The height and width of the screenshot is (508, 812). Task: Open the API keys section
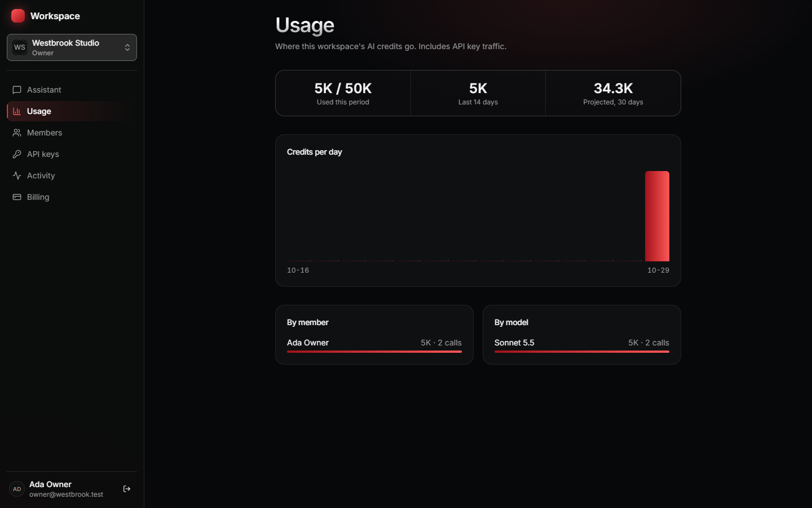(72, 154)
